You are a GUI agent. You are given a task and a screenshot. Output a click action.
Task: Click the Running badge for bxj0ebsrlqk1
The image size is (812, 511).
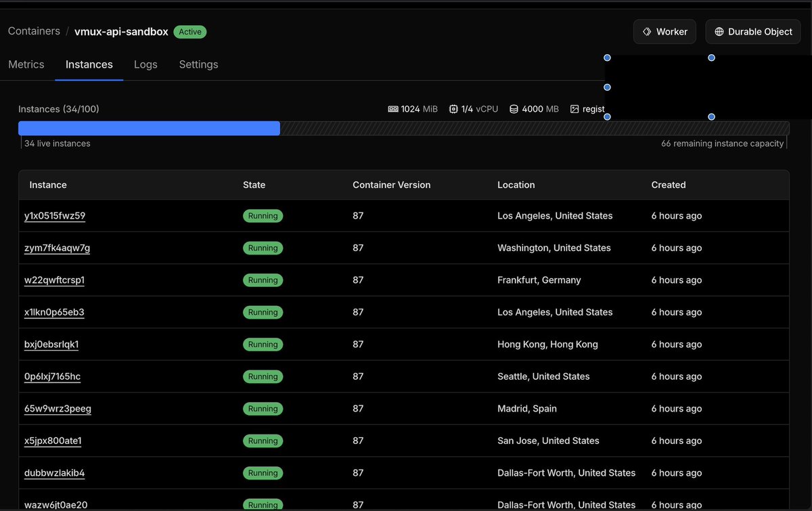[x=263, y=345]
